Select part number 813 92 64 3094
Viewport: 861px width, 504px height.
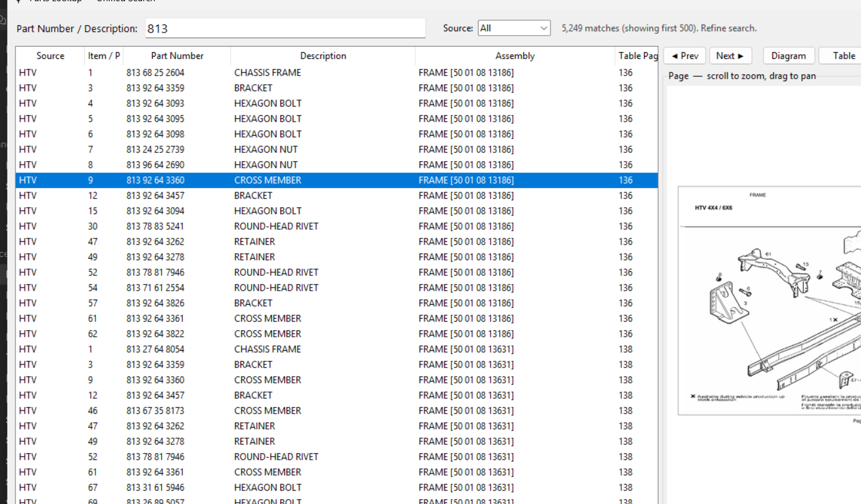click(x=156, y=211)
